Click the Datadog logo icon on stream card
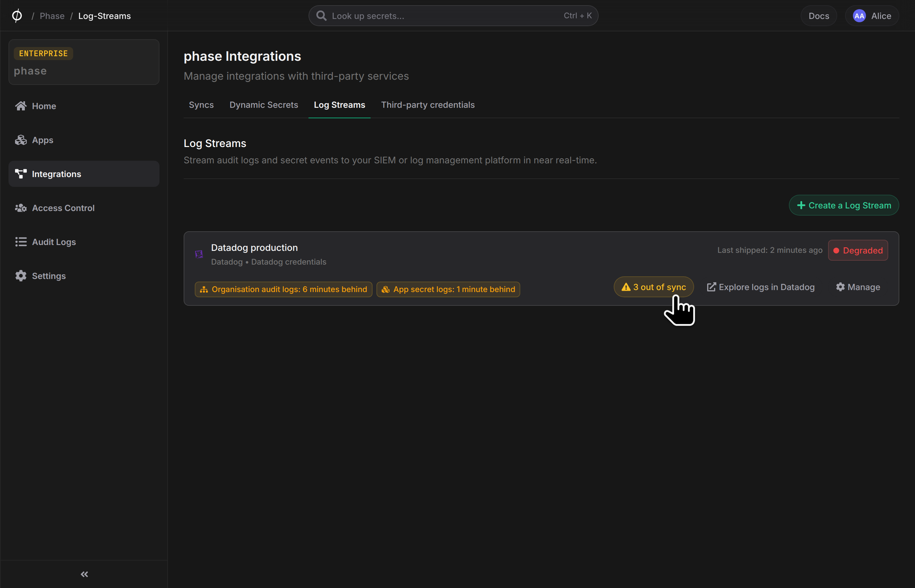The image size is (915, 588). point(199,254)
